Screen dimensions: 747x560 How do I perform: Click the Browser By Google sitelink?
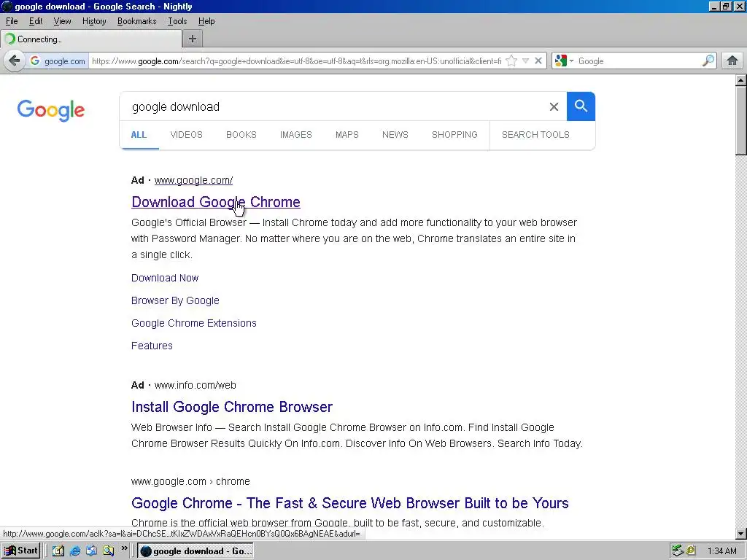pyautogui.click(x=175, y=301)
